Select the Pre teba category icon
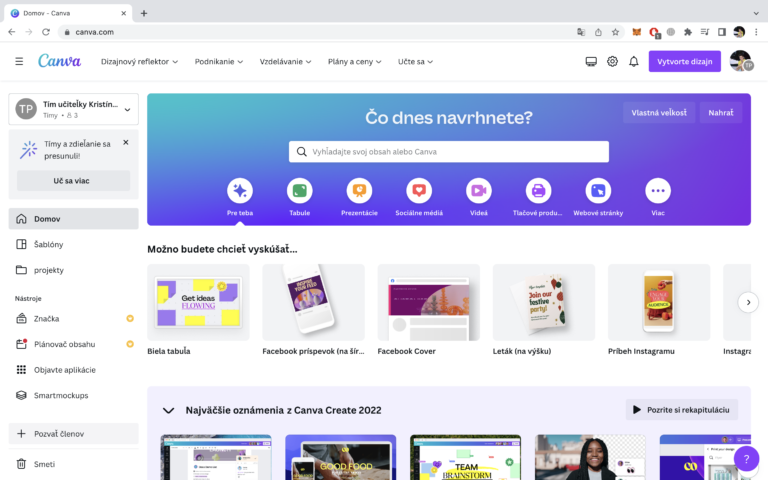Screen dimensions: 768x480 [x=240, y=191]
